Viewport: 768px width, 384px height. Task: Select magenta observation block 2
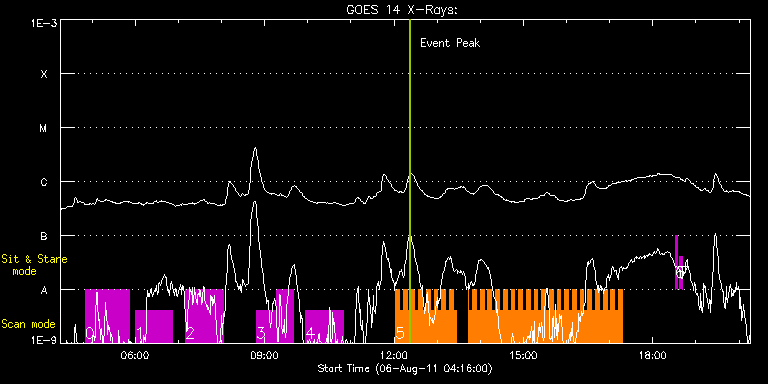pyautogui.click(x=204, y=316)
